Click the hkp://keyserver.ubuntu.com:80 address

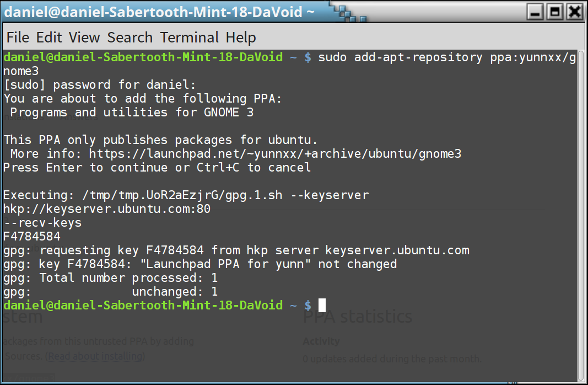pyautogui.click(x=107, y=209)
